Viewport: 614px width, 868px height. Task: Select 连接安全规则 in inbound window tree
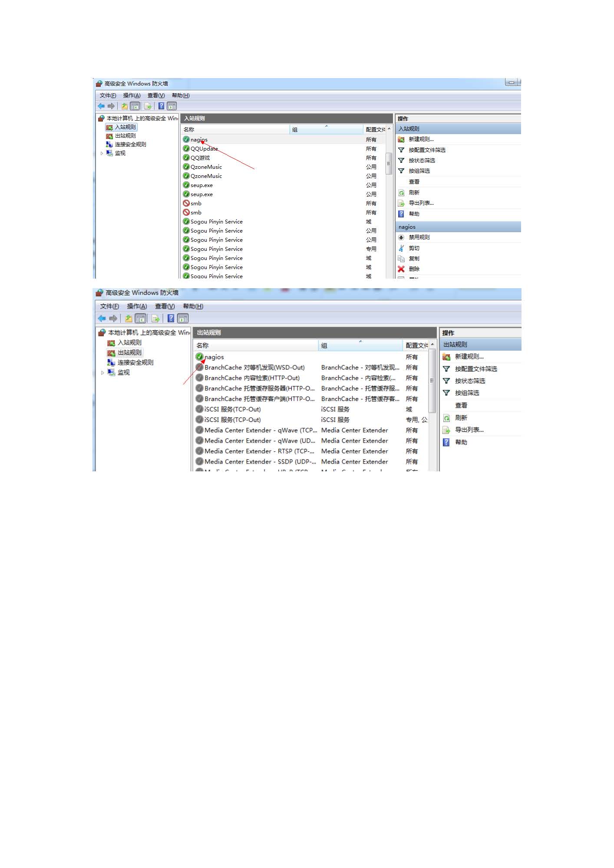pos(130,145)
